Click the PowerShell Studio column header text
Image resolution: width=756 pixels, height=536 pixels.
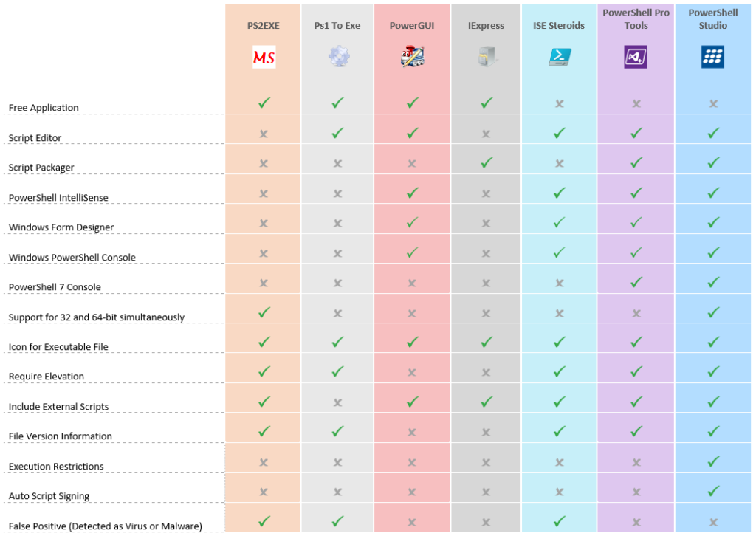coord(712,19)
